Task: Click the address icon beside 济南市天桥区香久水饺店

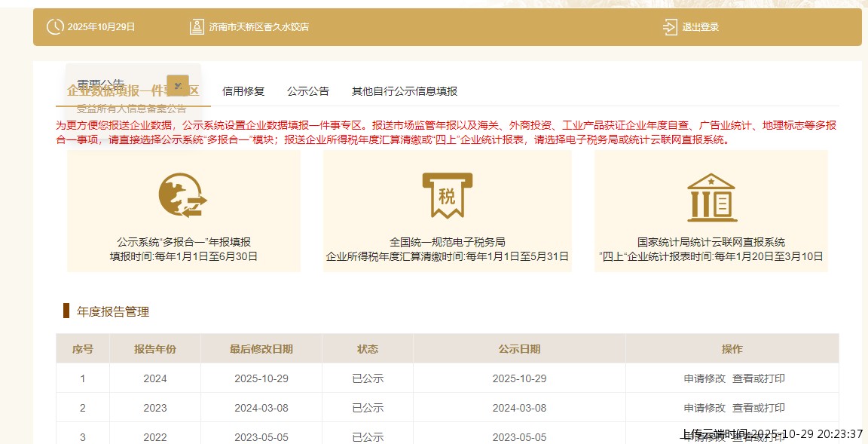Action: (197, 25)
